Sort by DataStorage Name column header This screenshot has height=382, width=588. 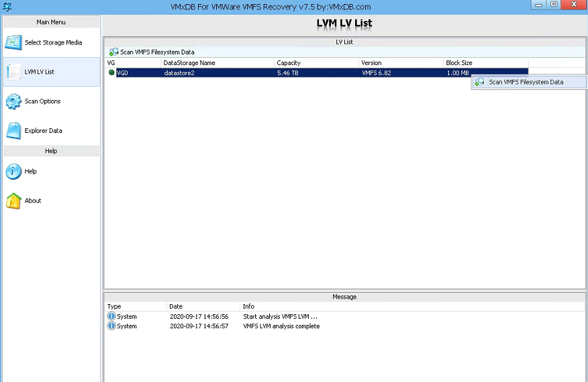click(217, 62)
